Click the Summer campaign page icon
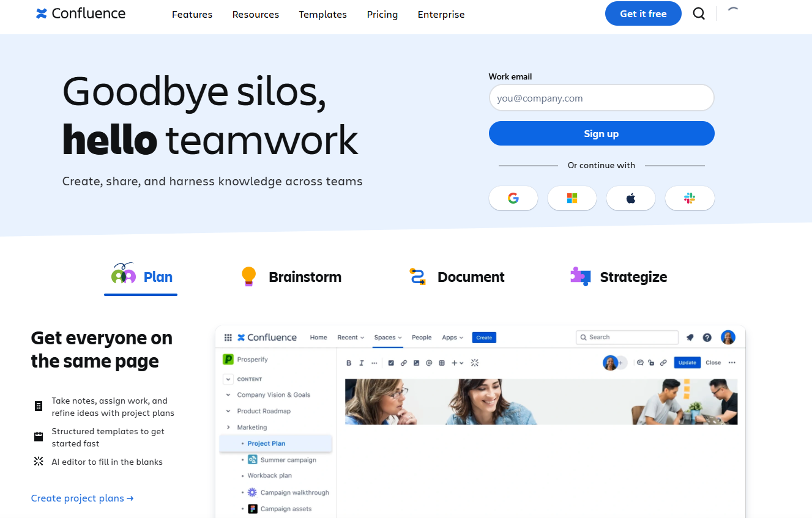 coord(253,460)
